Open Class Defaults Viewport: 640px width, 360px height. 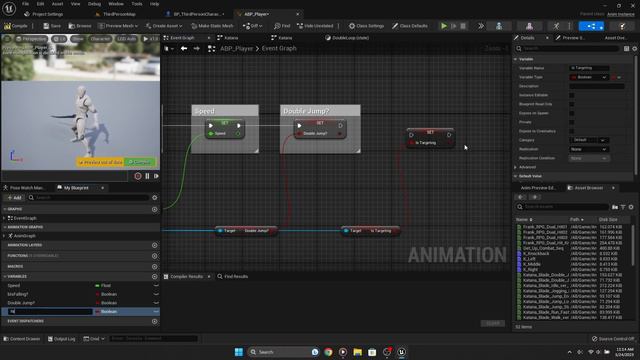pyautogui.click(x=410, y=26)
